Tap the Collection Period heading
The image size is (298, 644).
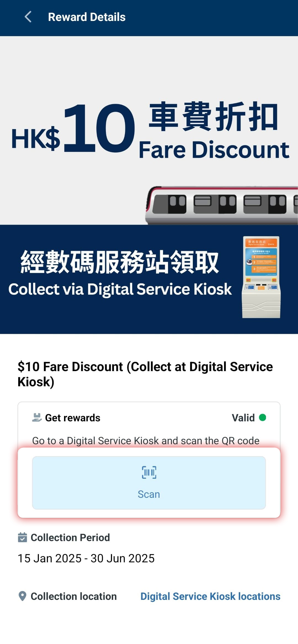[70, 537]
